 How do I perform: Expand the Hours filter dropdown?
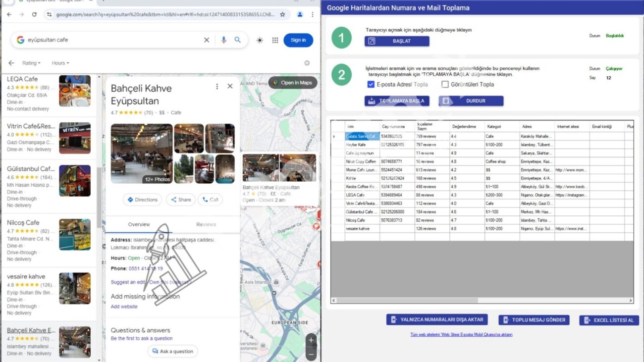[60, 63]
